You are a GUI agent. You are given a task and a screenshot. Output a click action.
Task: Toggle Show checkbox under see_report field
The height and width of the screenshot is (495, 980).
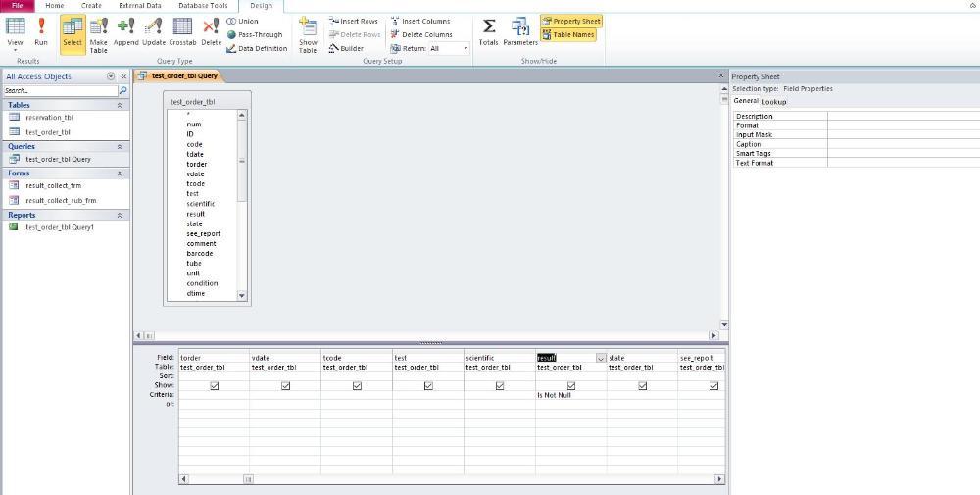[x=713, y=385]
